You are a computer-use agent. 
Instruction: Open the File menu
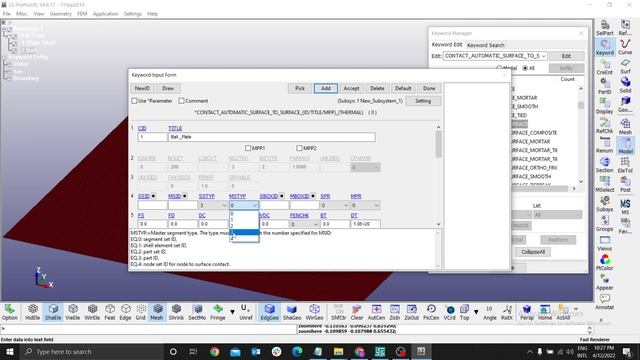7,14
